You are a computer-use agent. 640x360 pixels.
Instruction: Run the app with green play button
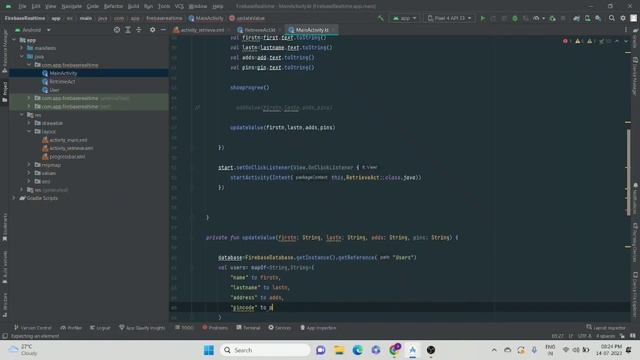point(483,18)
